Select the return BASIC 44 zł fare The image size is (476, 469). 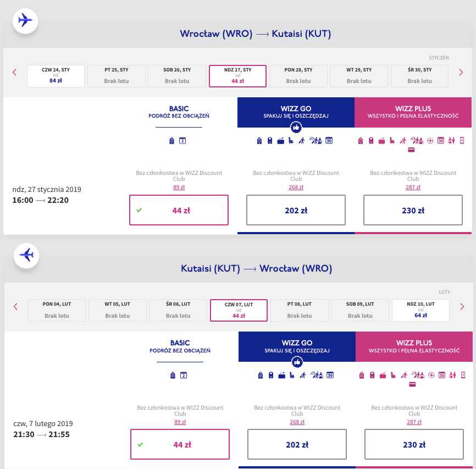click(x=180, y=445)
